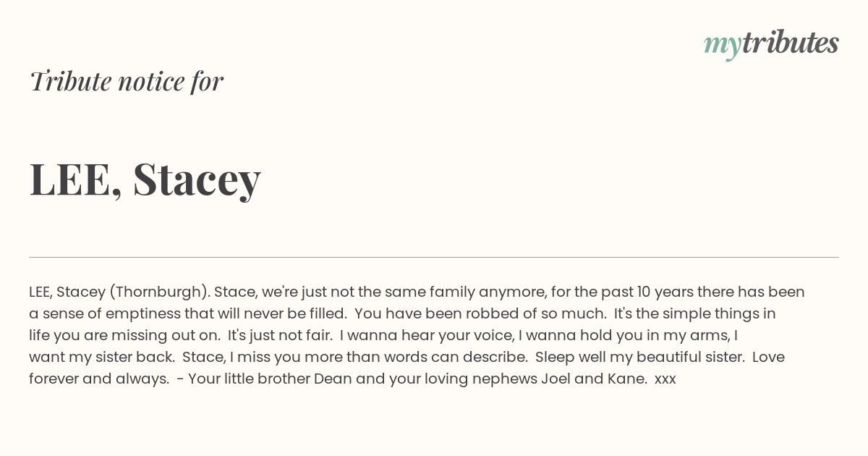The height and width of the screenshot is (456, 868).
Task: Select the 'Tribute notice for' heading
Action: click(x=127, y=82)
